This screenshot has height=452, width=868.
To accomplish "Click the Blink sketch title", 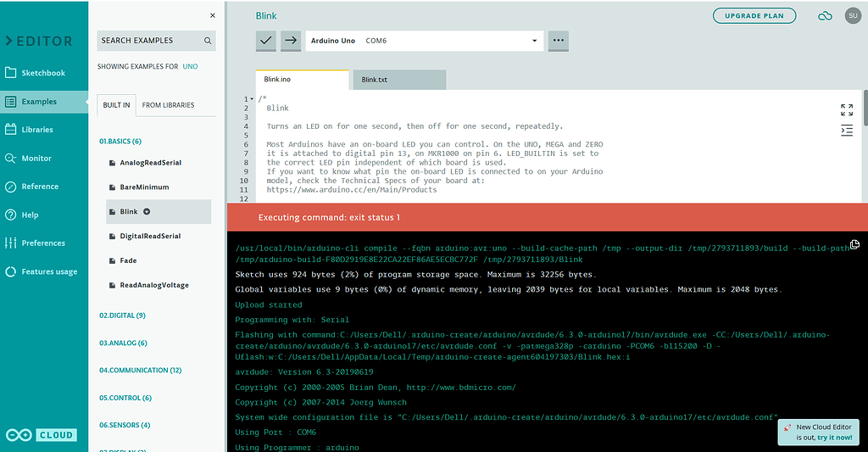I will 265,16.
